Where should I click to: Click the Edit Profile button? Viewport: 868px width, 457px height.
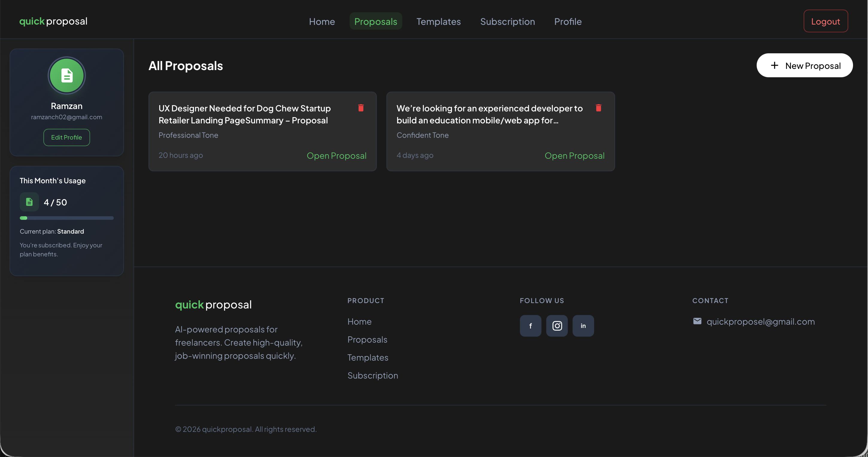tap(66, 137)
